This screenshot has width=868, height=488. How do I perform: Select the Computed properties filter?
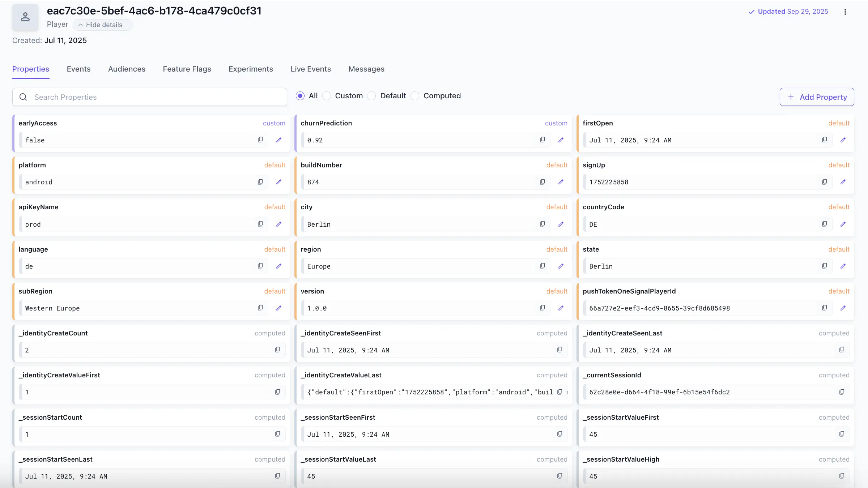[x=415, y=95]
